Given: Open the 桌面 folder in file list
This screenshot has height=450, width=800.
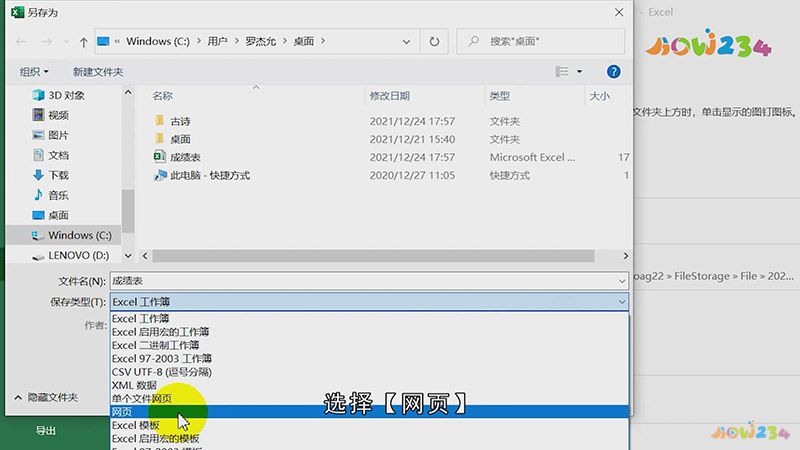Looking at the screenshot, I should pos(180,139).
